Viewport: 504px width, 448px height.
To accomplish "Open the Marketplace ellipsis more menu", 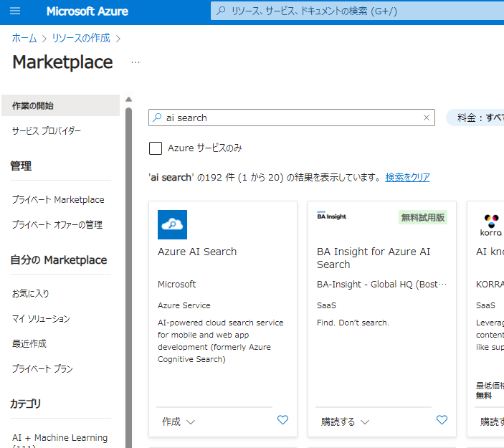I will pyautogui.click(x=135, y=62).
